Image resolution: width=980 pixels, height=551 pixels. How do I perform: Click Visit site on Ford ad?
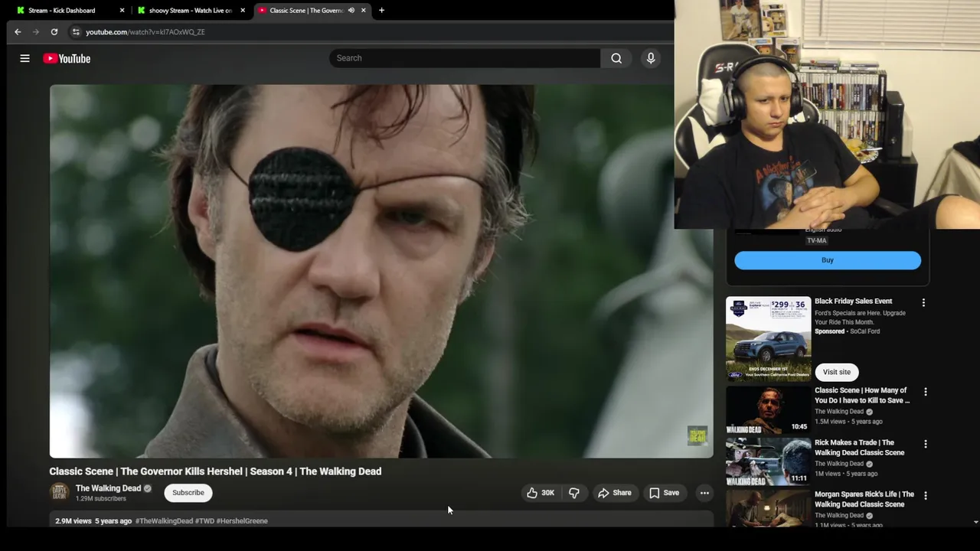pos(837,372)
